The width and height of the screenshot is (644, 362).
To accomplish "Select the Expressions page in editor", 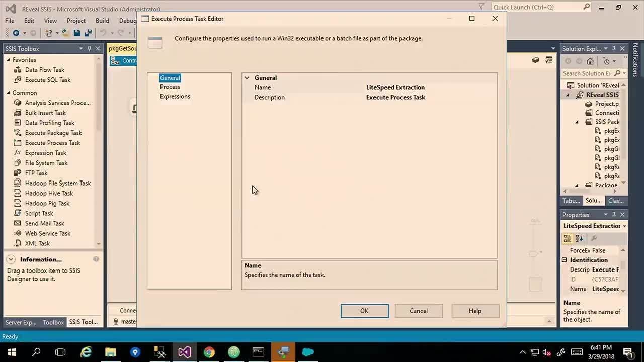I will (x=175, y=96).
